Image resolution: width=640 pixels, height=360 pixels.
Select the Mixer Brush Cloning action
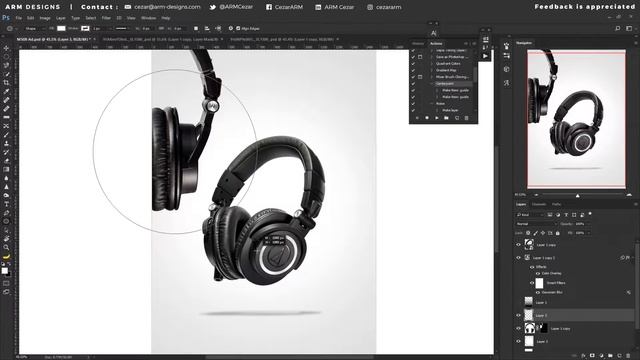pyautogui.click(x=451, y=77)
